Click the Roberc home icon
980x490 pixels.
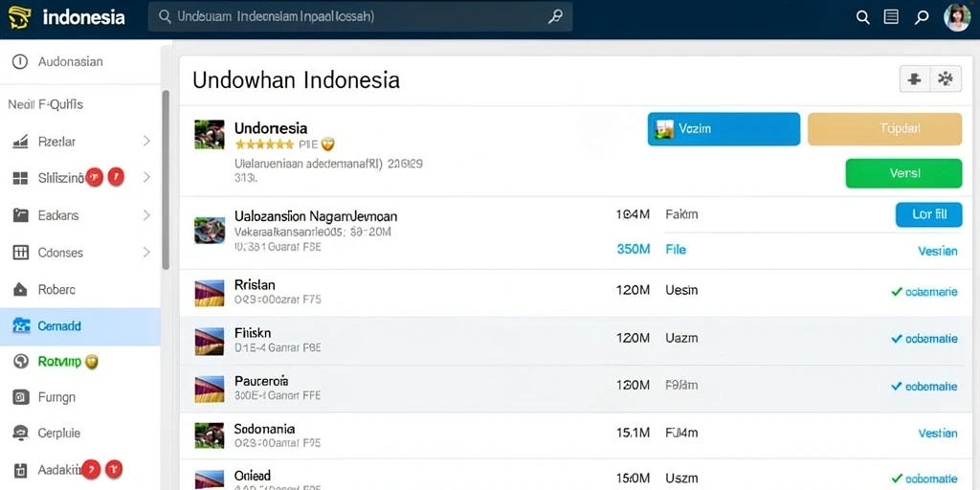(20, 289)
